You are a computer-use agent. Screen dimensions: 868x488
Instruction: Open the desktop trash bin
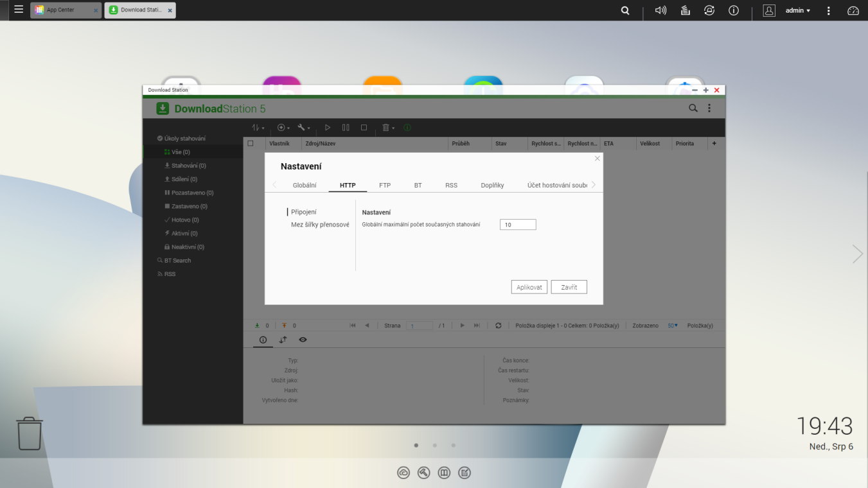click(30, 433)
